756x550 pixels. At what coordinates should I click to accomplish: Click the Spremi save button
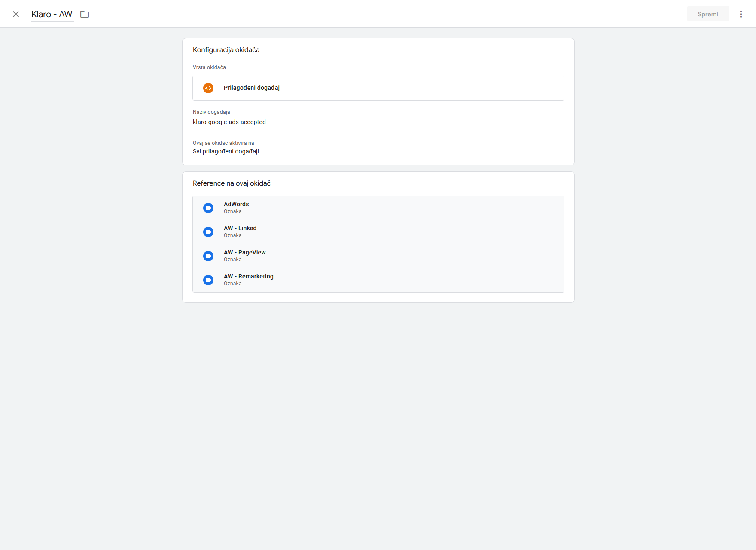pyautogui.click(x=708, y=14)
